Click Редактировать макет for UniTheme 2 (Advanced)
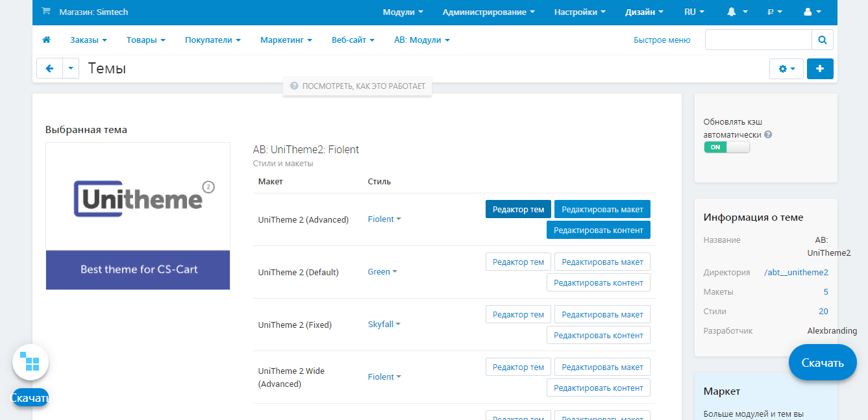 tap(602, 209)
